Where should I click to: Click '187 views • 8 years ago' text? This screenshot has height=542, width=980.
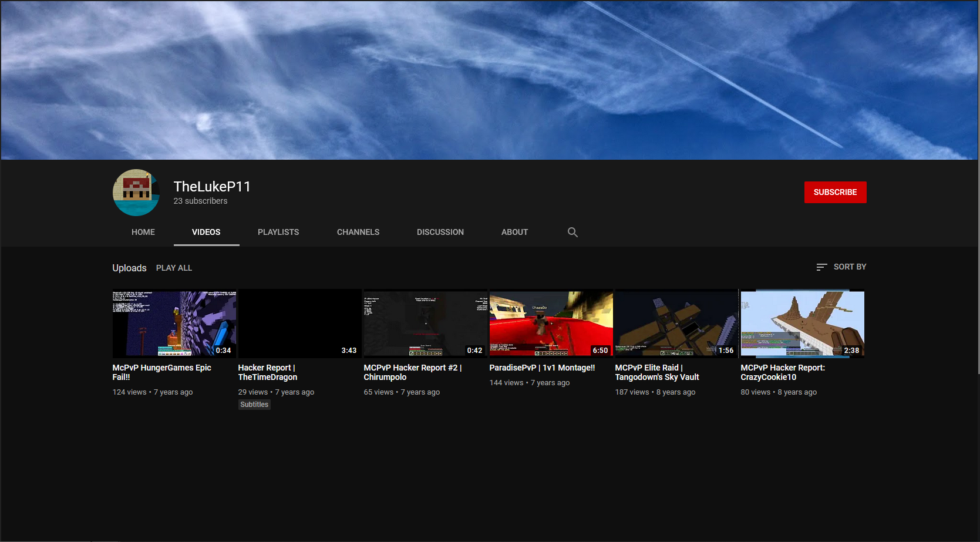click(655, 392)
